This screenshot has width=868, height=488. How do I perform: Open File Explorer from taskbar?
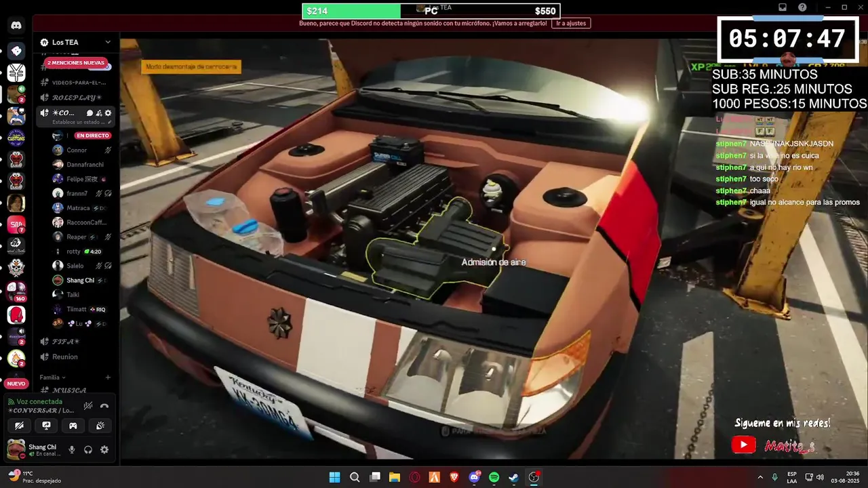394,477
